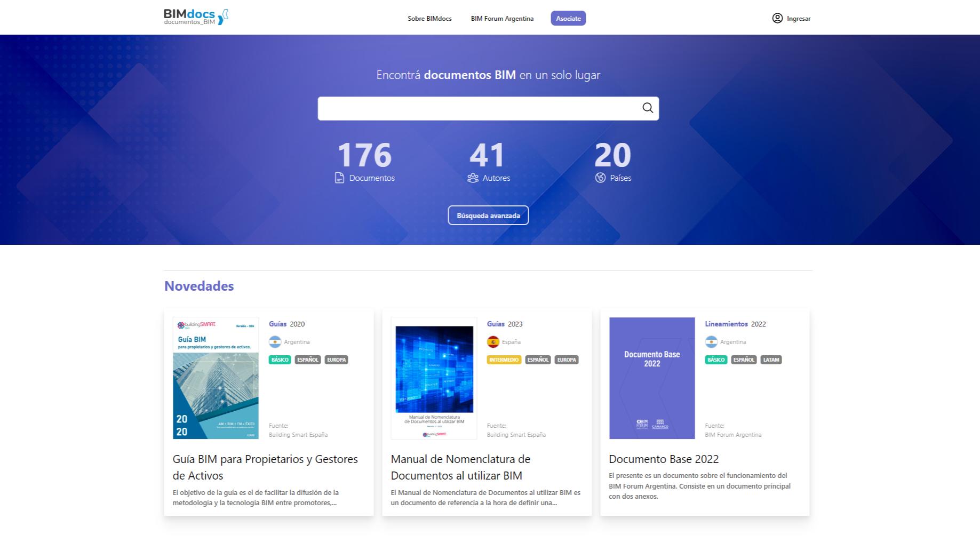
Task: Click the search magnifier icon
Action: point(648,108)
